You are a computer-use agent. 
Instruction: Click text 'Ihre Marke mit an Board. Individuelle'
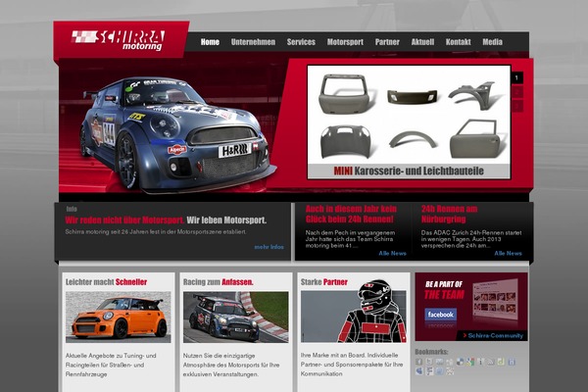[x=350, y=355]
